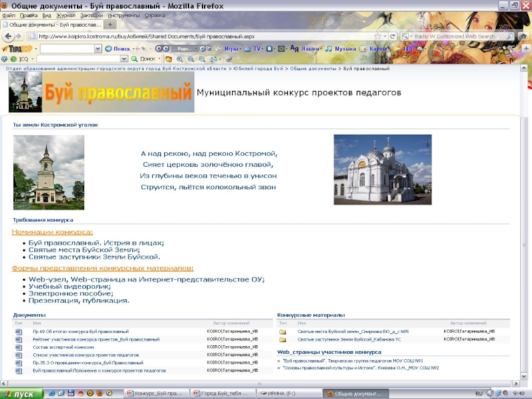532x399 pixels.
Task: Click the browser Back arrow button
Action: coord(8,36)
